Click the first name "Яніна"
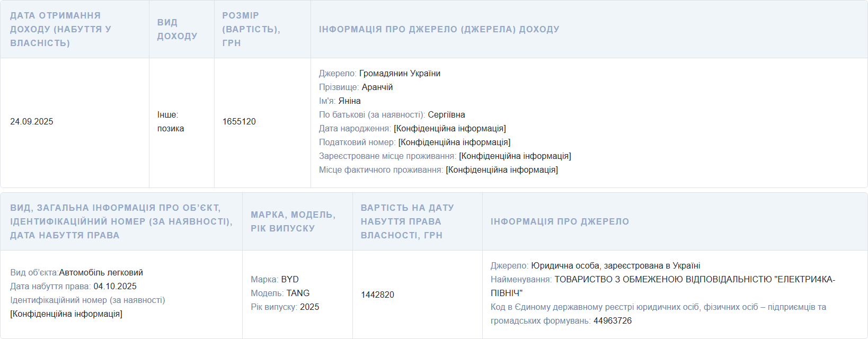Image resolution: width=868 pixels, height=339 pixels. pos(349,101)
